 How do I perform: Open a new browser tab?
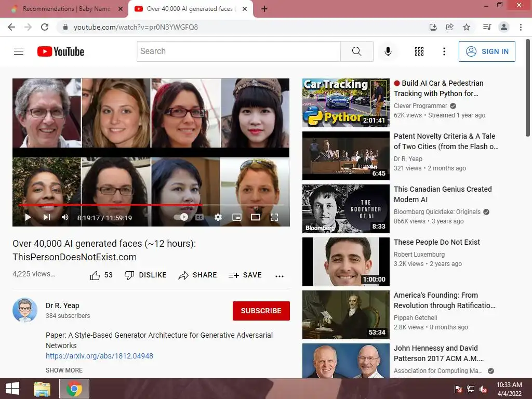[264, 9]
